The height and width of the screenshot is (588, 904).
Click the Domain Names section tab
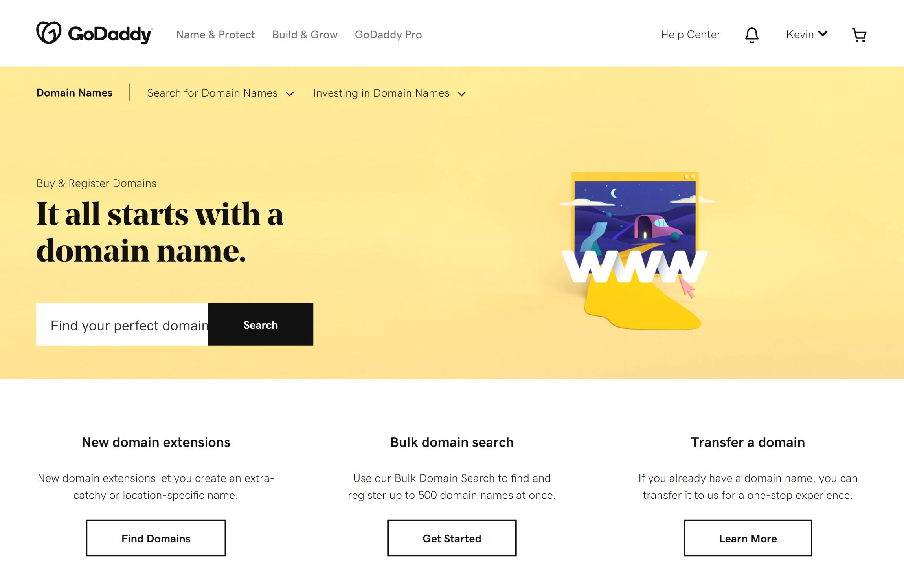[74, 93]
